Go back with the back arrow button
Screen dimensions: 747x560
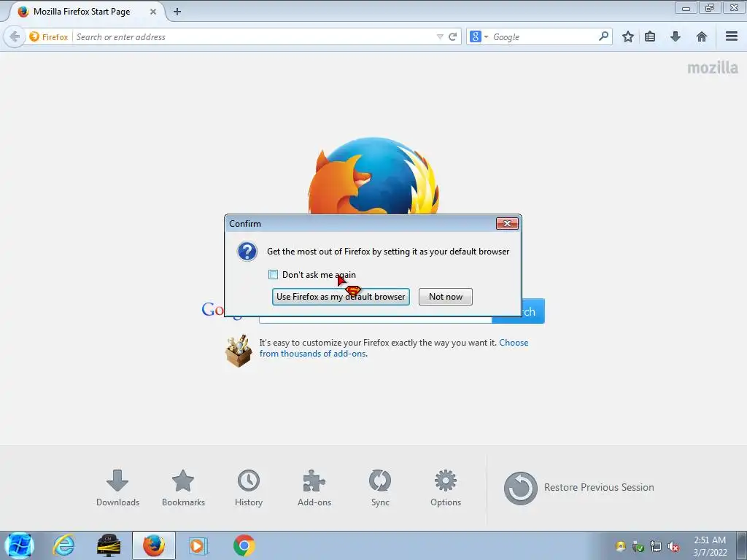(x=15, y=36)
